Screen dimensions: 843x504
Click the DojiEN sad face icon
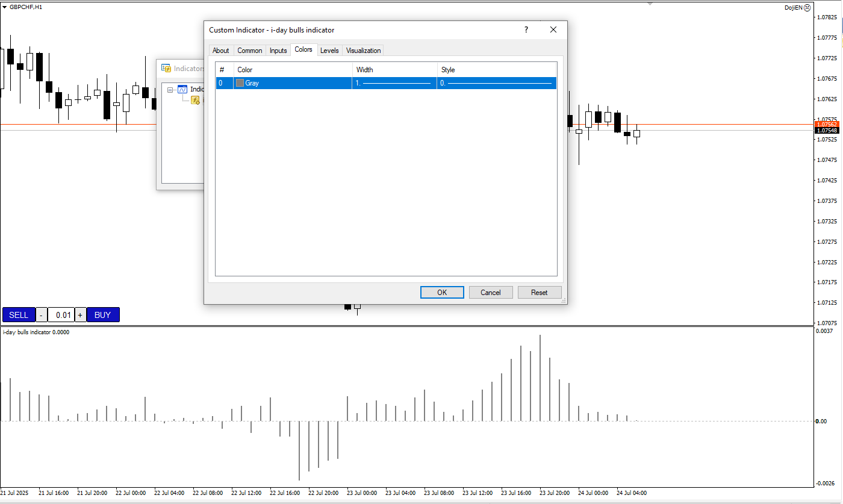807,7
